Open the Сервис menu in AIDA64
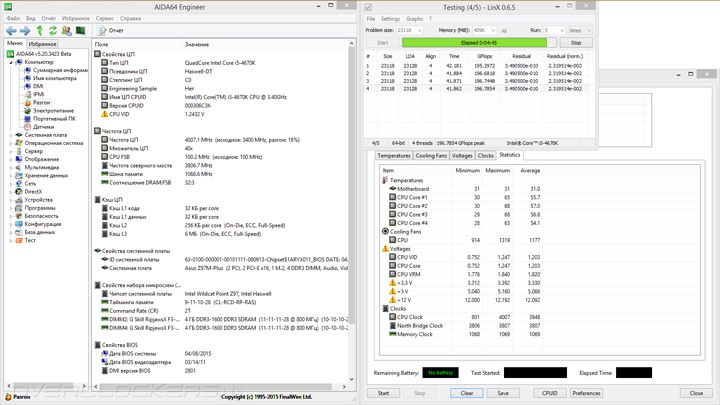 pyautogui.click(x=104, y=18)
